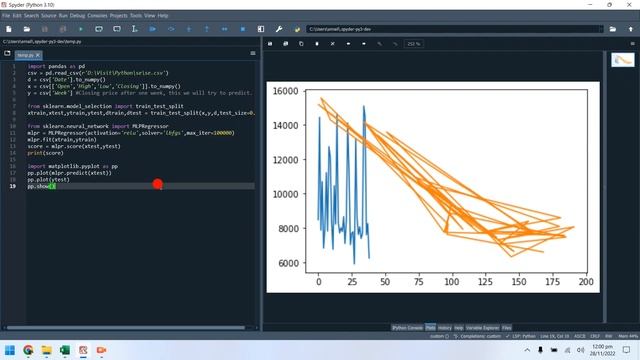Save all plots icon in the Plots pane
The image size is (640, 360).
pos(286,44)
